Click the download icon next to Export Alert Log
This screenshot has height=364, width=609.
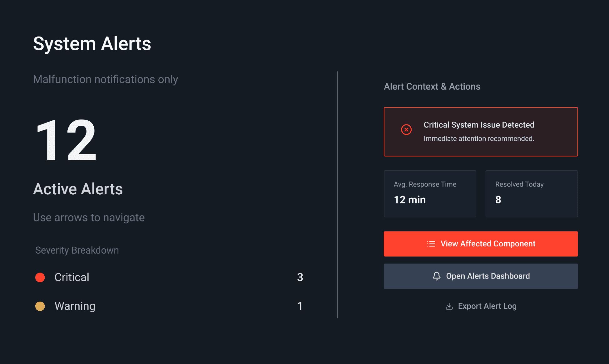pos(449,306)
